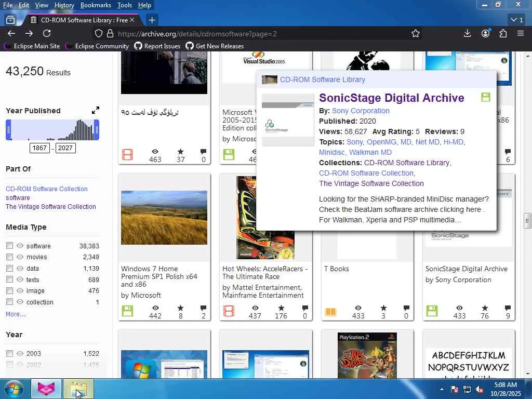Close the CD-ROM Software Library tab
This screenshot has width=532, height=399.
pyautogui.click(x=132, y=20)
